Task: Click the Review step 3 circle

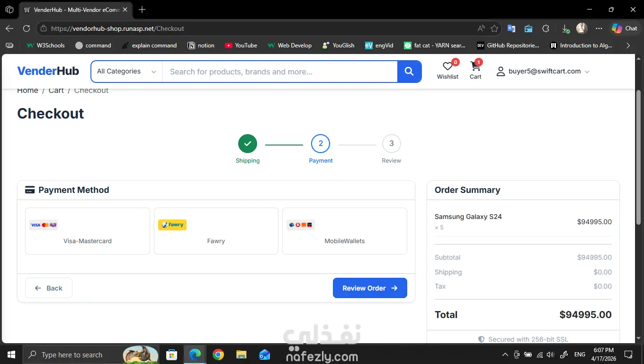Action: (x=391, y=144)
